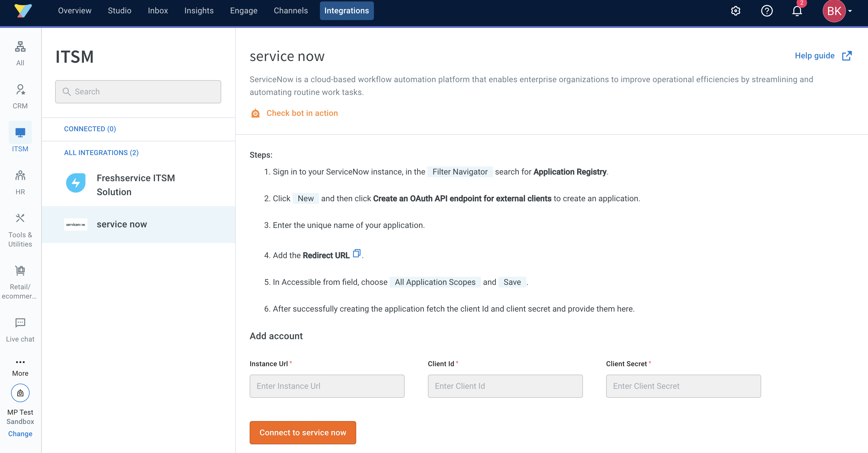The image size is (868, 453).
Task: Expand the ALL INTEGRATIONS (2) section
Action: point(101,153)
